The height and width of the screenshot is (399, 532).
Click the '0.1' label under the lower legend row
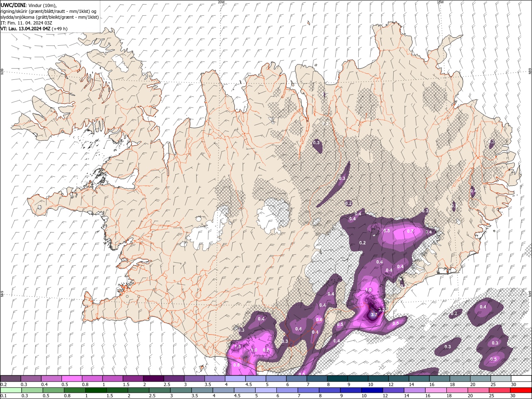point(3,396)
